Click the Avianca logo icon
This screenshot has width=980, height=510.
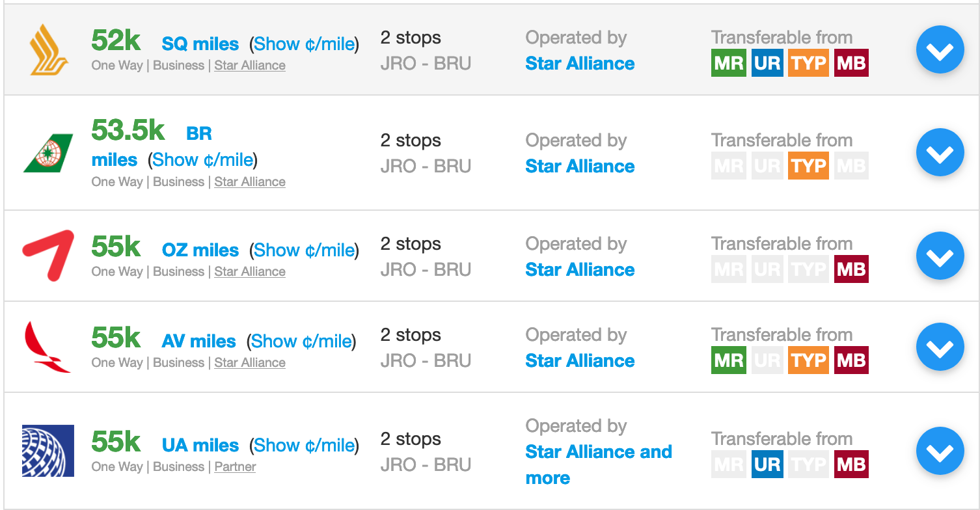pos(48,347)
